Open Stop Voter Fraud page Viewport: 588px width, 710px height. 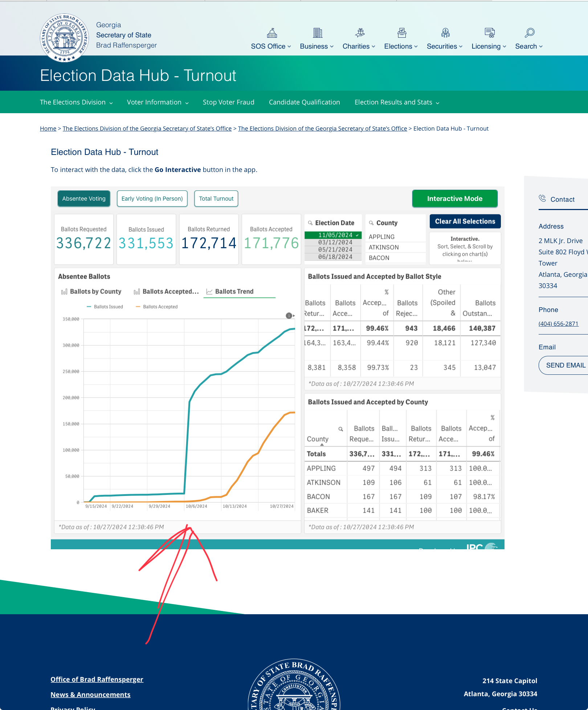(x=229, y=102)
